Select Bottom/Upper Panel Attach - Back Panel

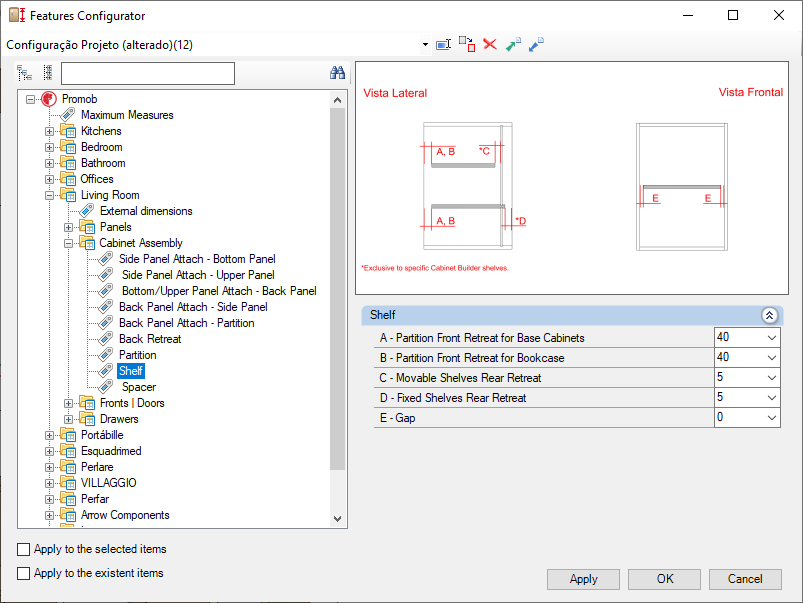(219, 291)
